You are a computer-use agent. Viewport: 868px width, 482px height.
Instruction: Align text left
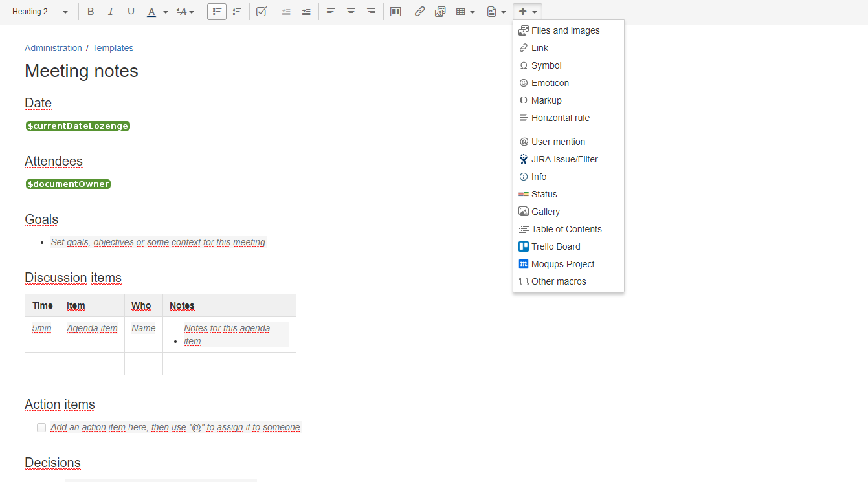coord(330,12)
